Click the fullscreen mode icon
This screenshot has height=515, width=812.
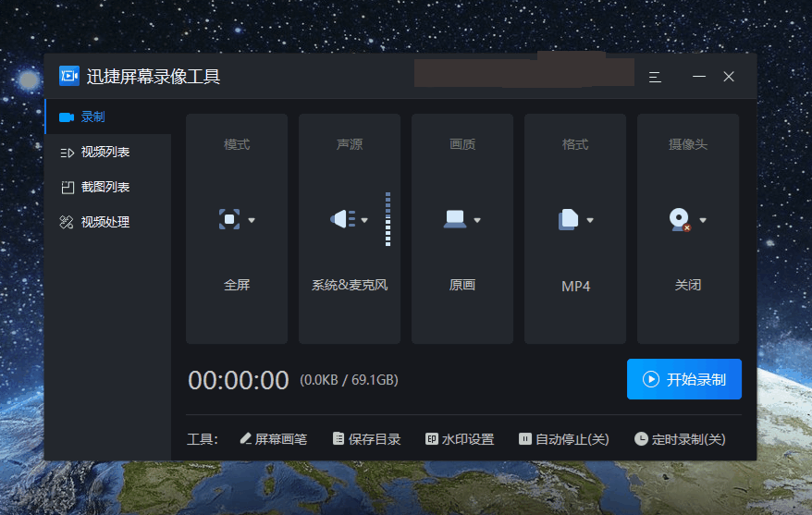tap(229, 219)
